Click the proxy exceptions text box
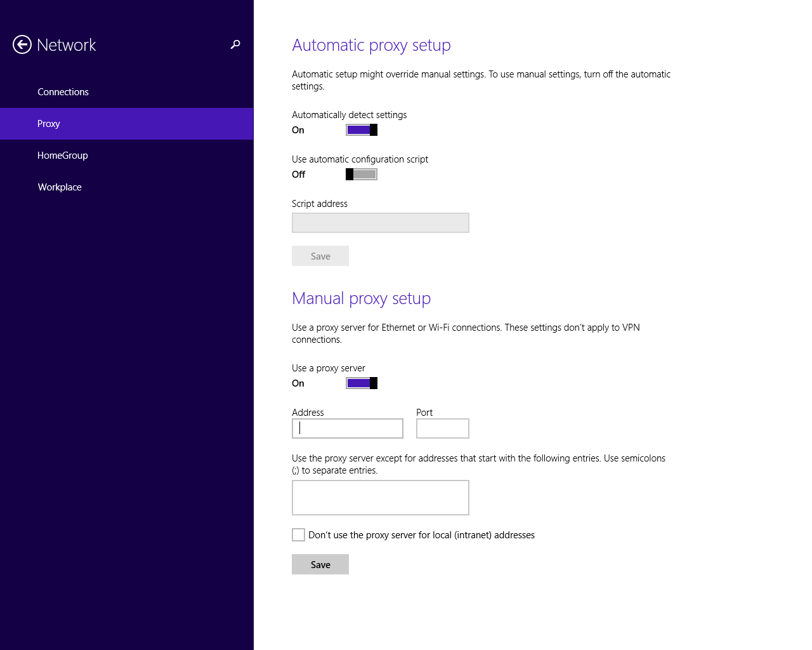 (x=381, y=498)
